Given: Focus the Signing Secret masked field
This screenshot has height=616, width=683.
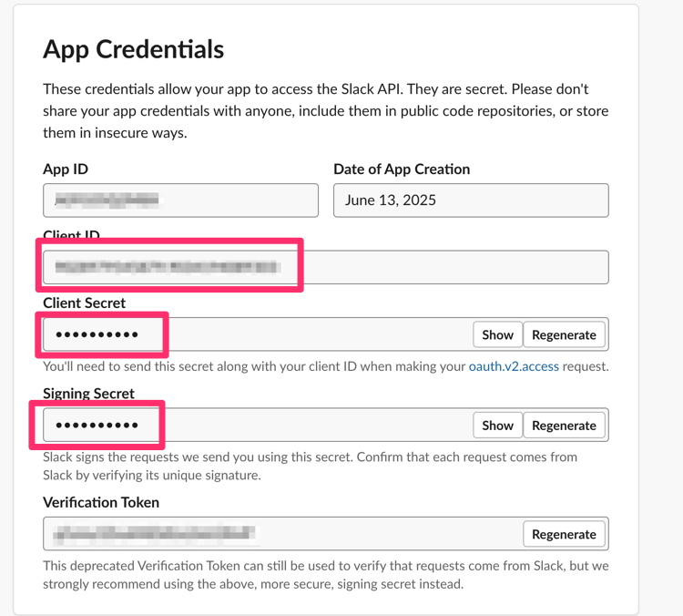Looking at the screenshot, I should (255, 426).
